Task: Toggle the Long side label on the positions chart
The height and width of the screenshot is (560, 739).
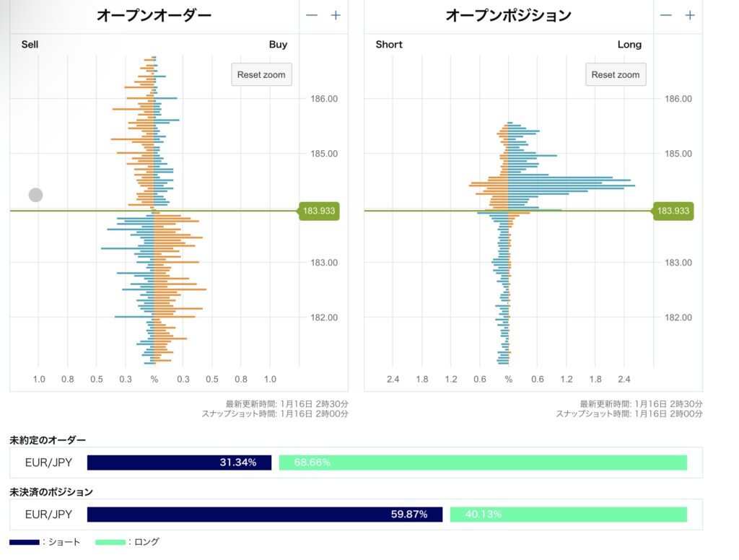Action: tap(629, 44)
